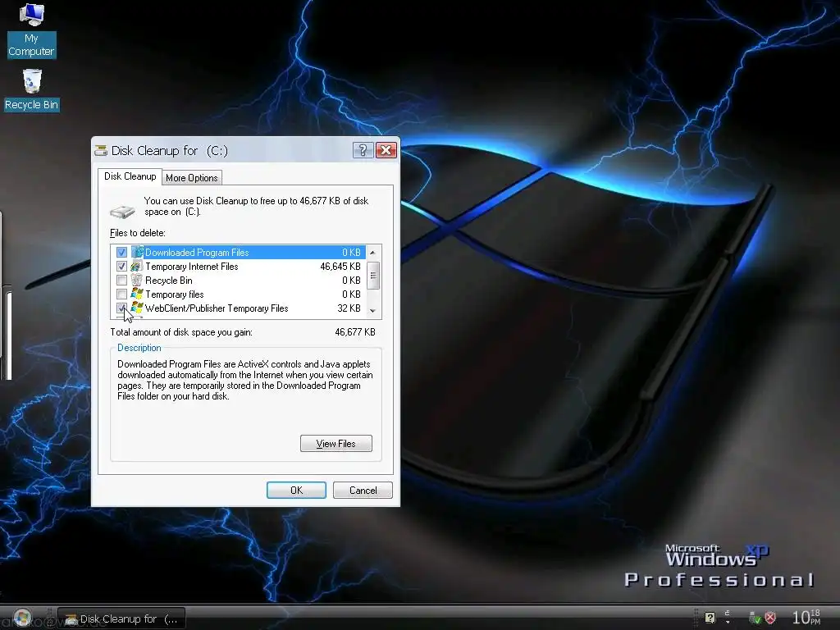
Task: Select the Temporary files entry text
Action: (x=174, y=294)
